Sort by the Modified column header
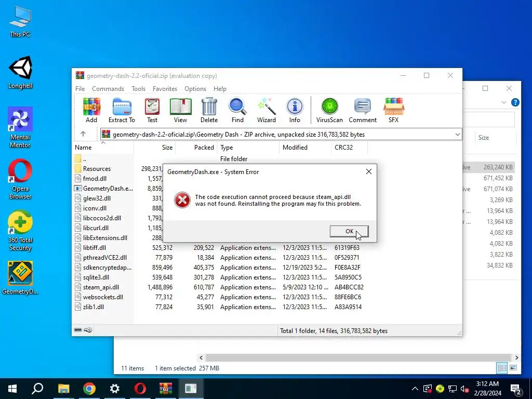532x399 pixels. 304,147
